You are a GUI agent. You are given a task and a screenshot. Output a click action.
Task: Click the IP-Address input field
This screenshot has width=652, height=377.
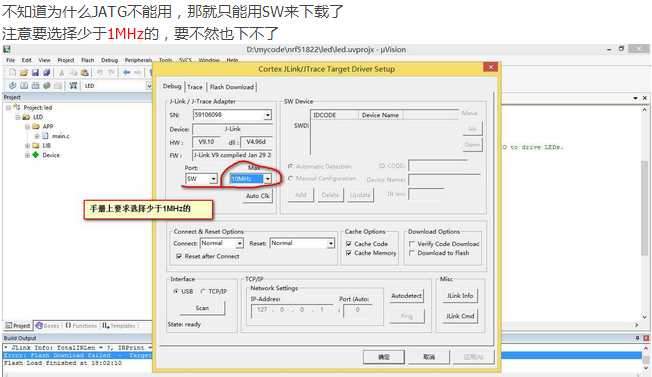tap(292, 310)
